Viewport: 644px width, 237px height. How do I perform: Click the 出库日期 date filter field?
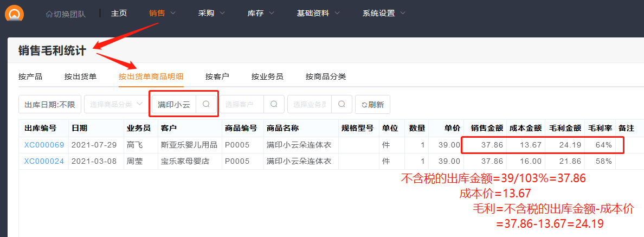tap(50, 104)
